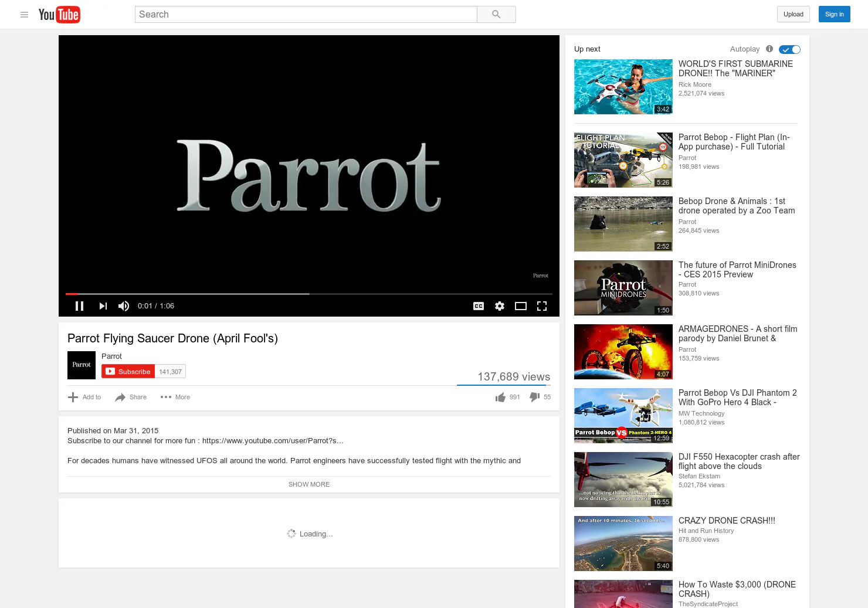Turn off Autoplay switch
This screenshot has width=868, height=608.
(x=789, y=50)
